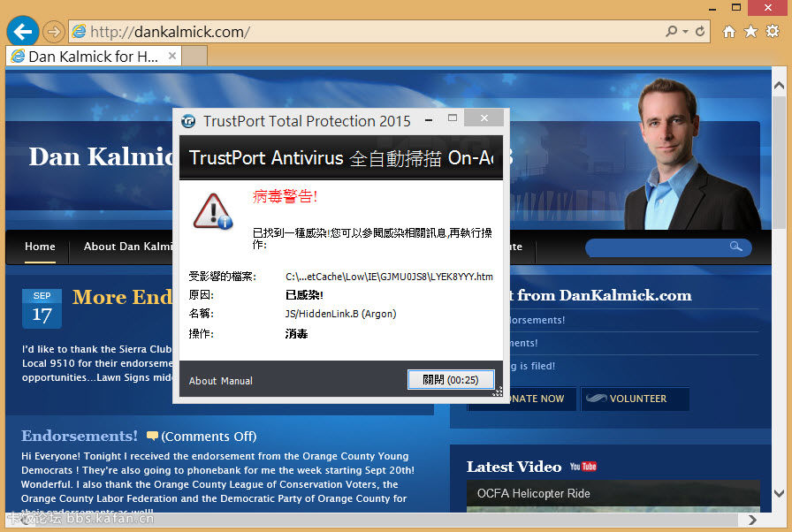Open the browser Tools gear icon

(x=773, y=32)
